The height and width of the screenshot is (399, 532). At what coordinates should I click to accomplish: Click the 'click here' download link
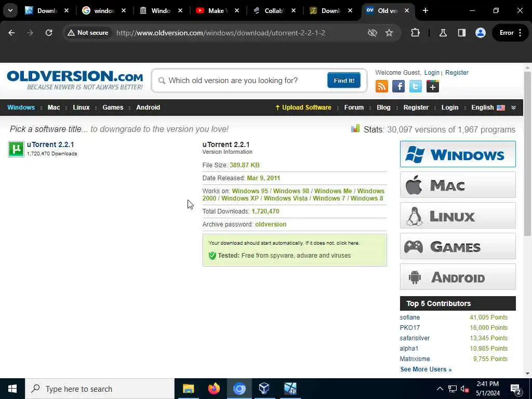coord(348,243)
